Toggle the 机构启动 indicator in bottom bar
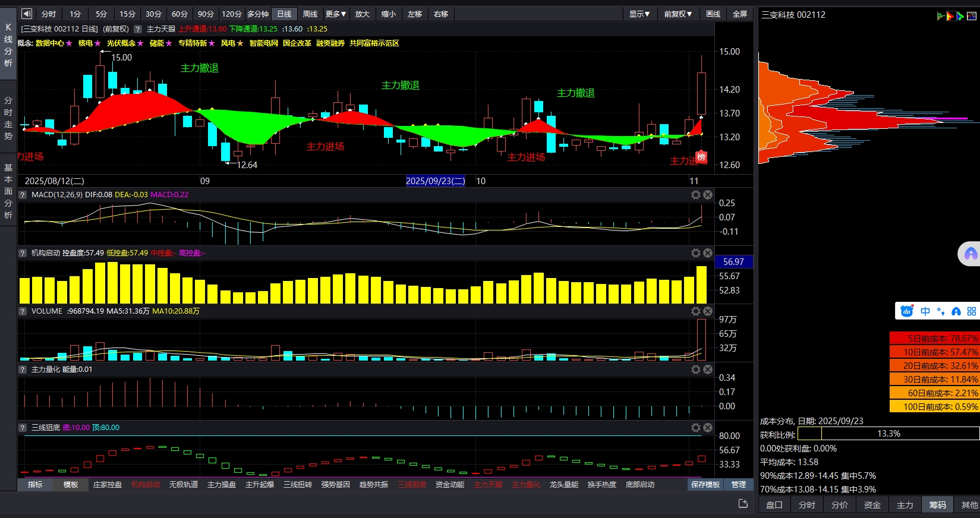980x518 pixels. click(146, 485)
